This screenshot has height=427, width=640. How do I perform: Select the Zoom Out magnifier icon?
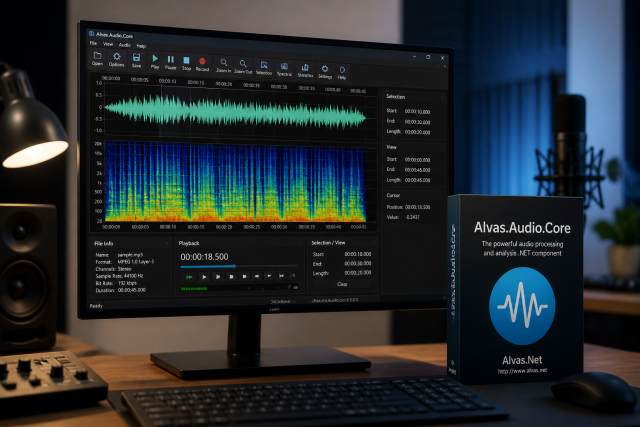[x=243, y=64]
